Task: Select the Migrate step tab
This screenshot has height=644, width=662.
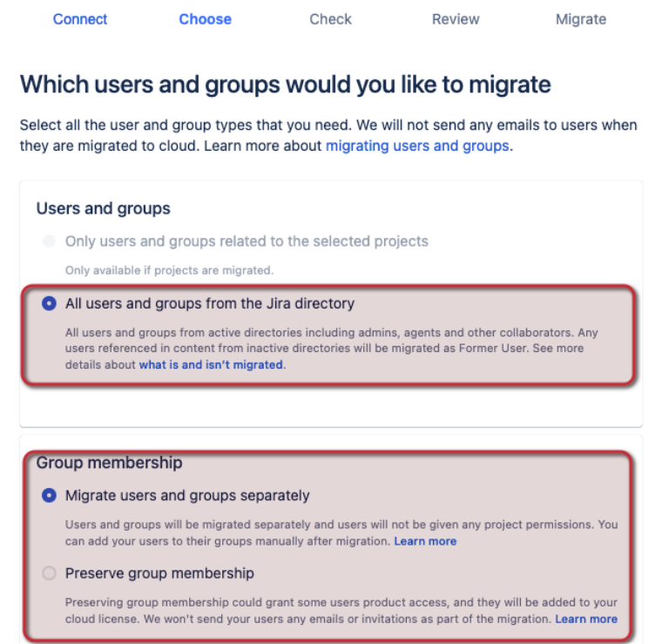Action: 581,19
